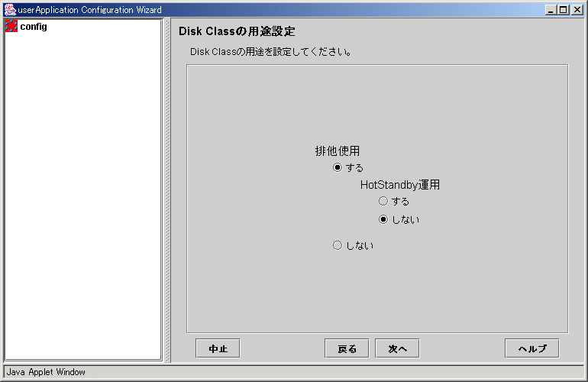Viewport: 588px width, 382px height.
Task: Click the Java Applet Window status text
Action: (46, 372)
